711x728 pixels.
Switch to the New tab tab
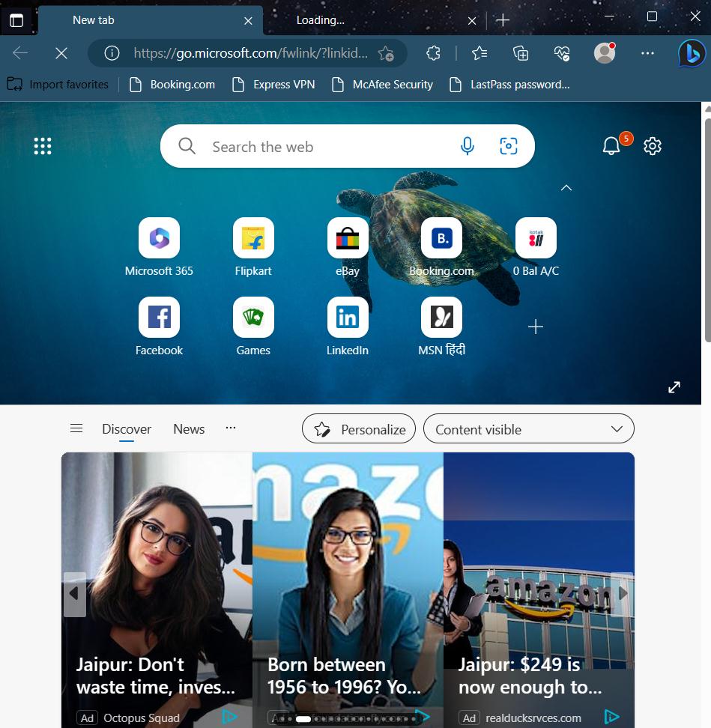151,20
